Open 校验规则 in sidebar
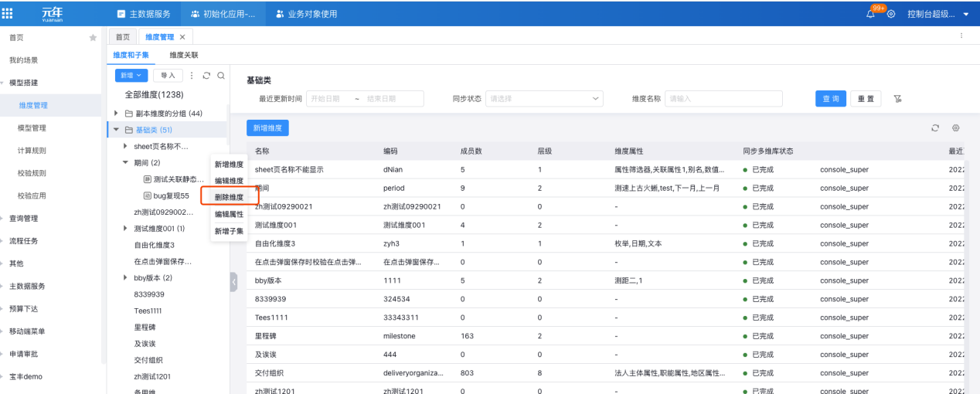Viewport: 980px width, 394px height. (x=32, y=173)
